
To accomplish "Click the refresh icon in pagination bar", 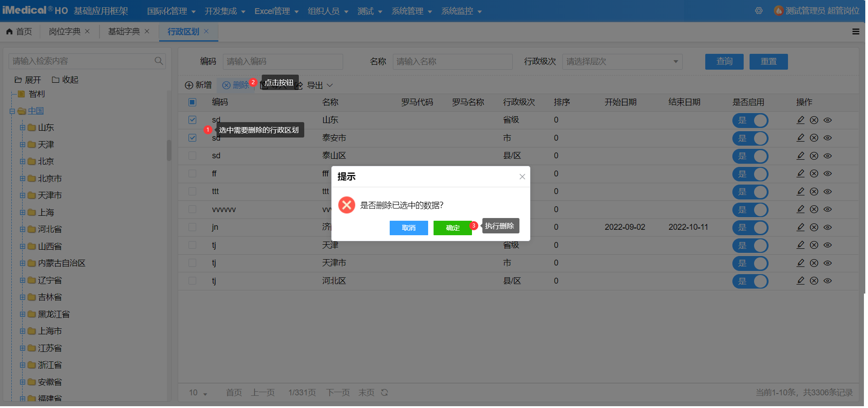I will point(384,393).
